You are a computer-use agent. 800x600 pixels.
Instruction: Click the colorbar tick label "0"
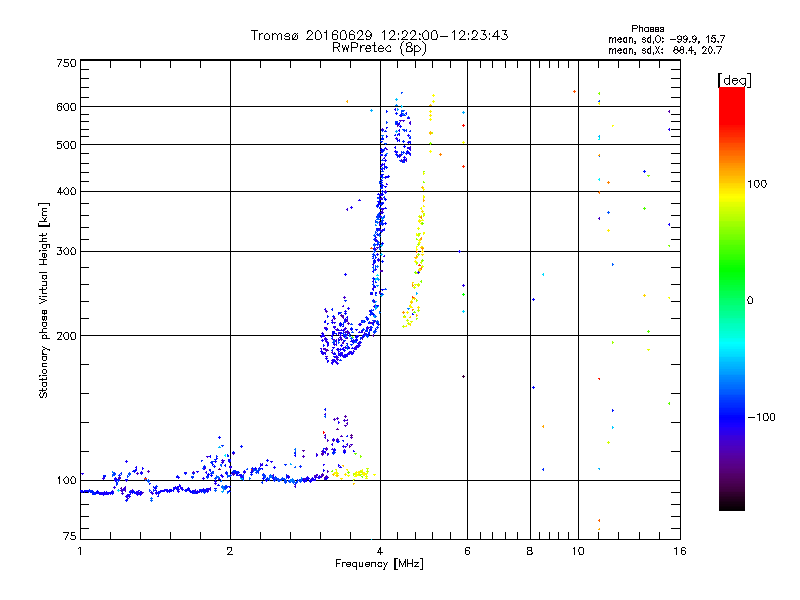pyautogui.click(x=750, y=301)
